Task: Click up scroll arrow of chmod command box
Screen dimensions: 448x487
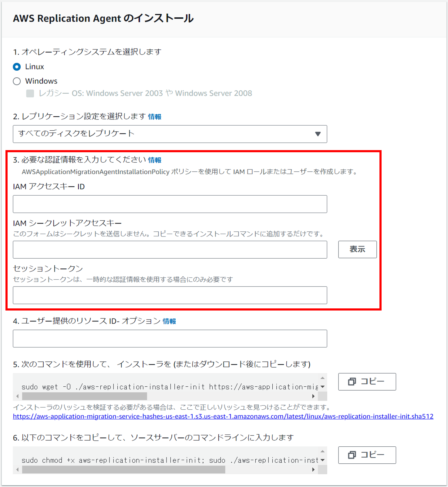Action: tap(322, 451)
